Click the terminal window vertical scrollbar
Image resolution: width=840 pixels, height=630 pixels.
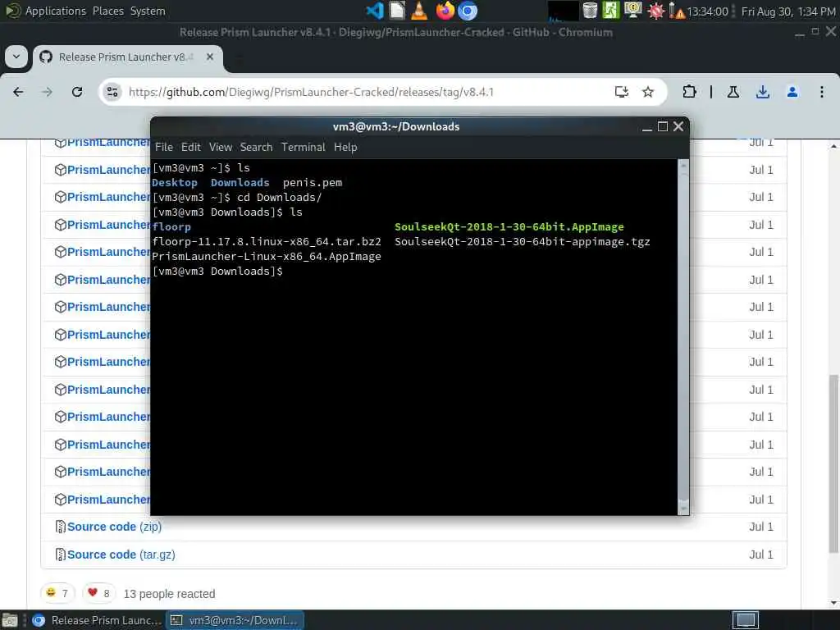pyautogui.click(x=683, y=336)
